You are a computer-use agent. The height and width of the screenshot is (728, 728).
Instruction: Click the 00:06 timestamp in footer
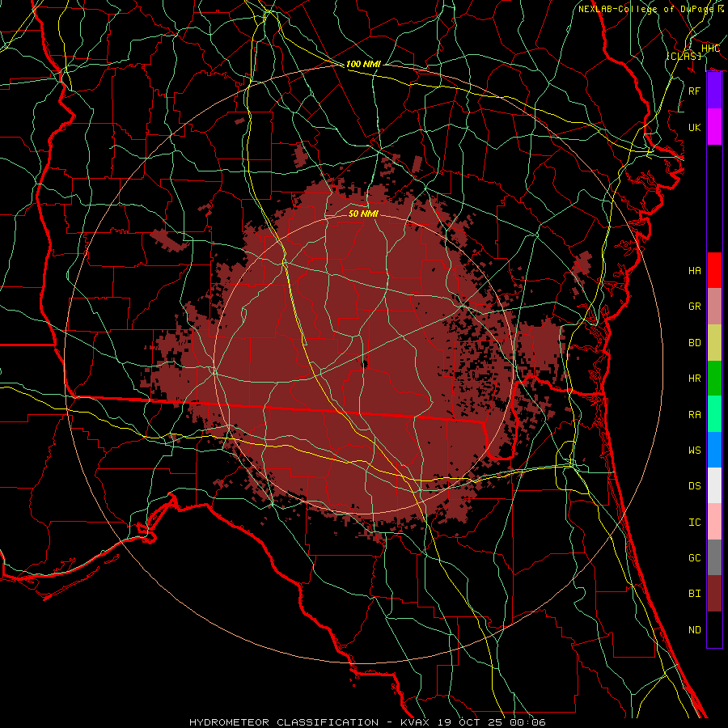(x=528, y=722)
